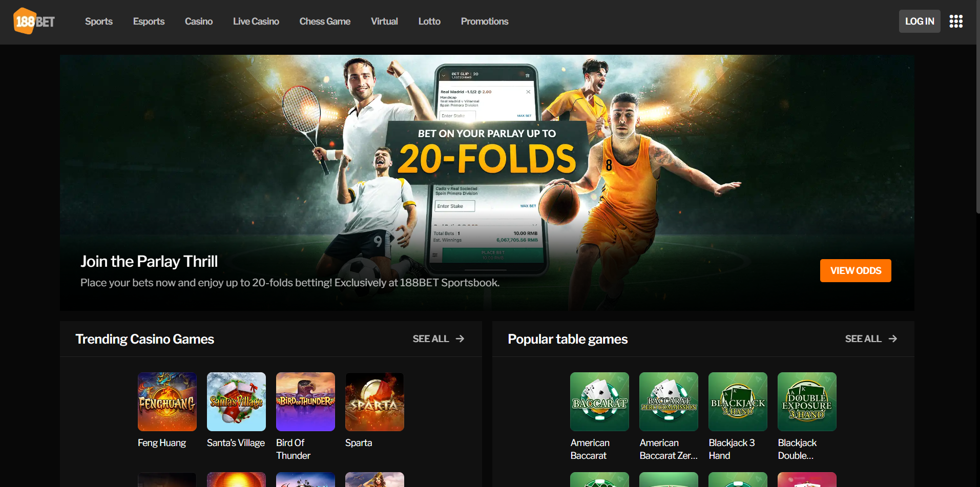This screenshot has height=487, width=980.
Task: Click the Feng Huang game label
Action: coord(162,443)
